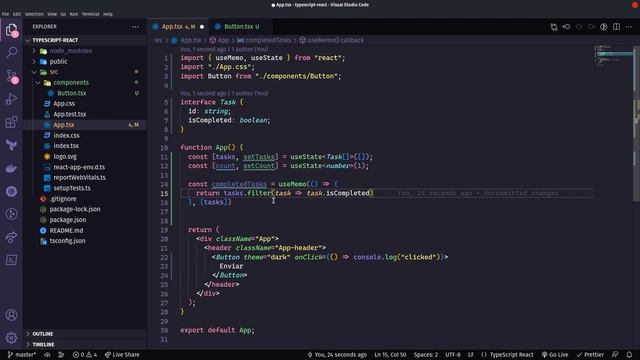This screenshot has height=360, width=640.
Task: Open the Manage gear icon
Action: point(11,337)
